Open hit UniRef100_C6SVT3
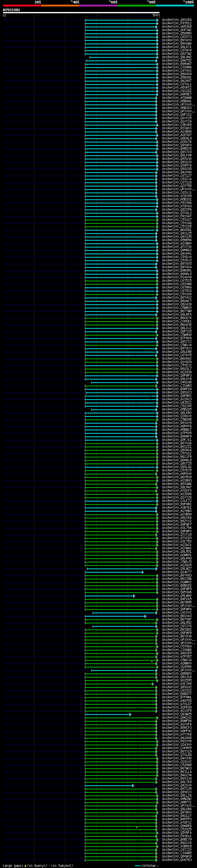This screenshot has height=868, width=197. (177, 37)
